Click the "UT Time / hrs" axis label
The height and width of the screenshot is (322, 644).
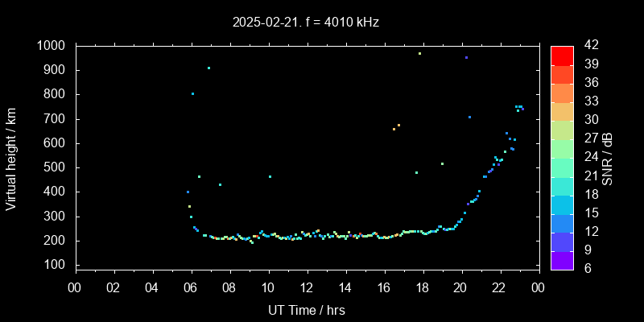(307, 309)
